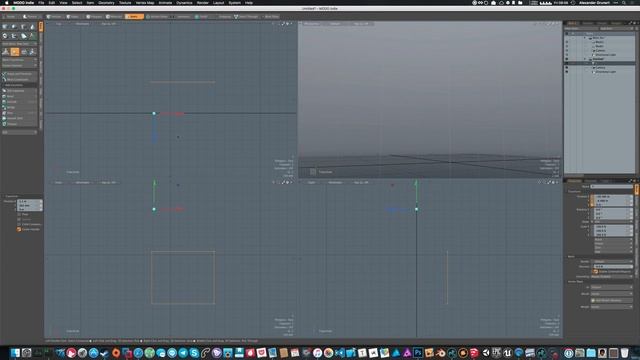Toggle visibility eye for the selected mesh item
640x360 pixels.
click(x=567, y=63)
